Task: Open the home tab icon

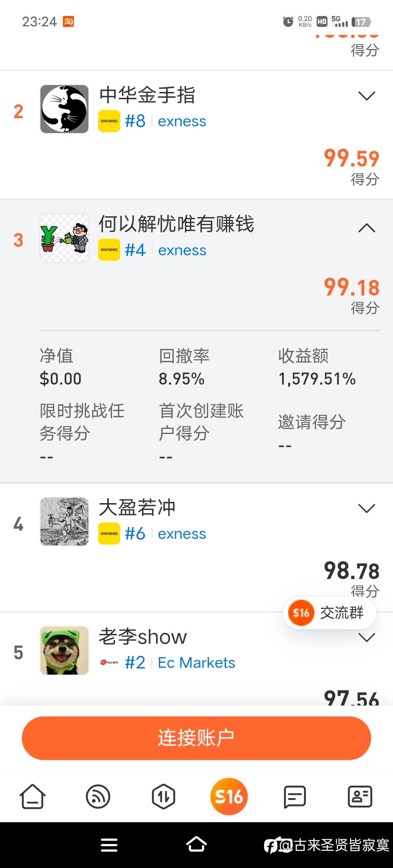Action: pos(32,796)
